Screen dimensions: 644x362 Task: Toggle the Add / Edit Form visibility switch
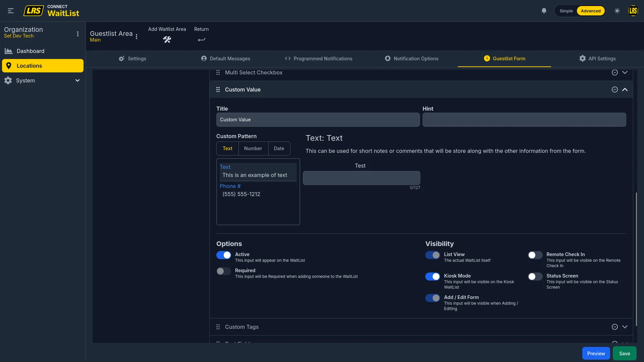[x=433, y=298]
